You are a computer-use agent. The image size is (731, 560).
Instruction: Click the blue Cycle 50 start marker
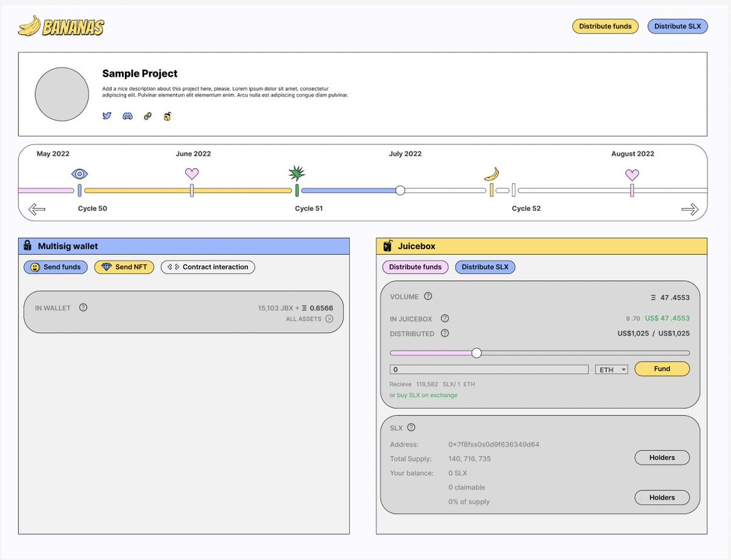(x=80, y=190)
